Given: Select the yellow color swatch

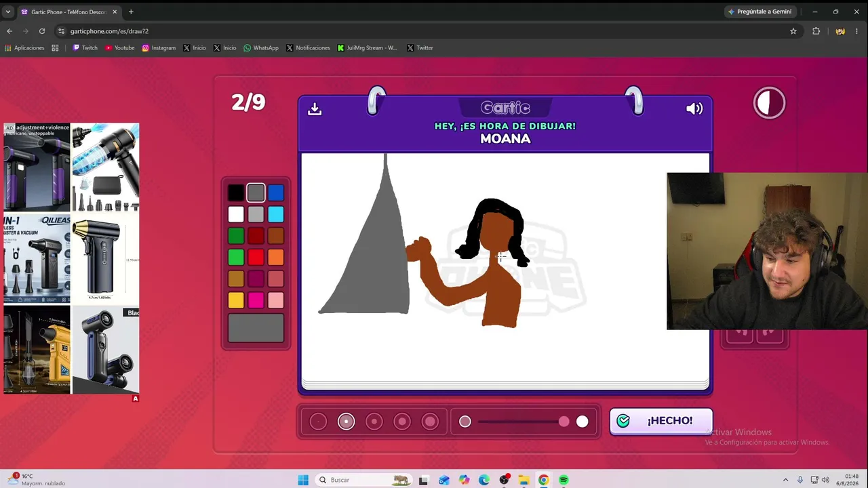Looking at the screenshot, I should 235,300.
